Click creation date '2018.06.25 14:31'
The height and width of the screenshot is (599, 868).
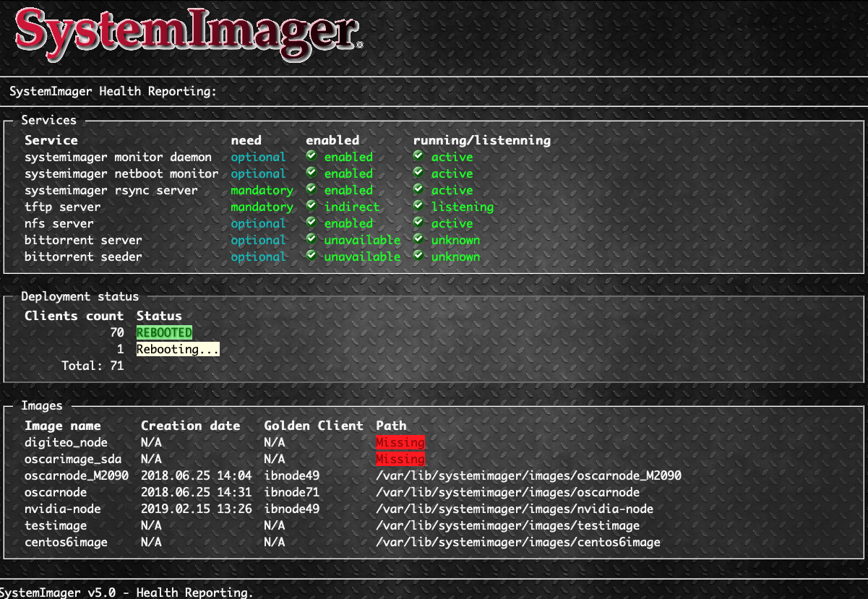tap(197, 492)
